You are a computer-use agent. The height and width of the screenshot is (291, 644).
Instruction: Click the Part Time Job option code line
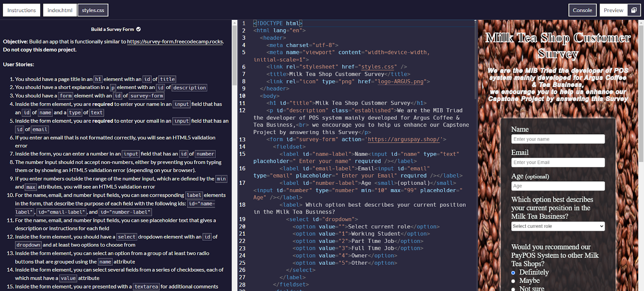click(358, 241)
